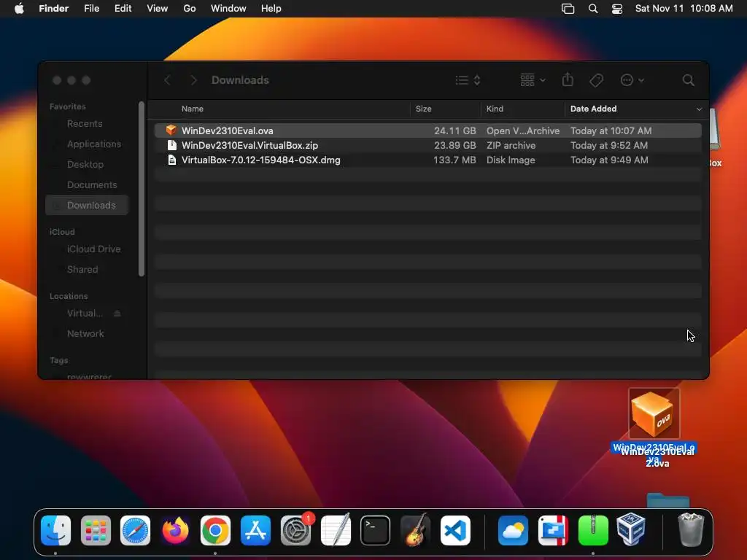
Task: Select Network in the sidebar
Action: click(85, 334)
